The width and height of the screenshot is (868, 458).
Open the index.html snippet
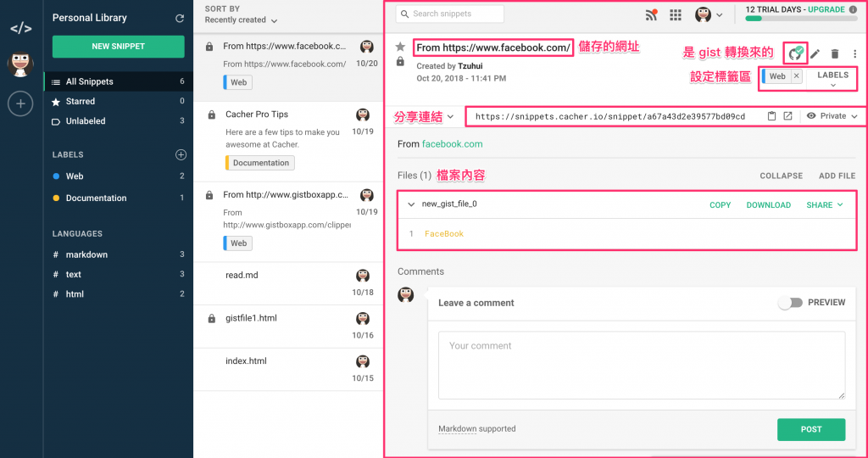click(x=288, y=370)
